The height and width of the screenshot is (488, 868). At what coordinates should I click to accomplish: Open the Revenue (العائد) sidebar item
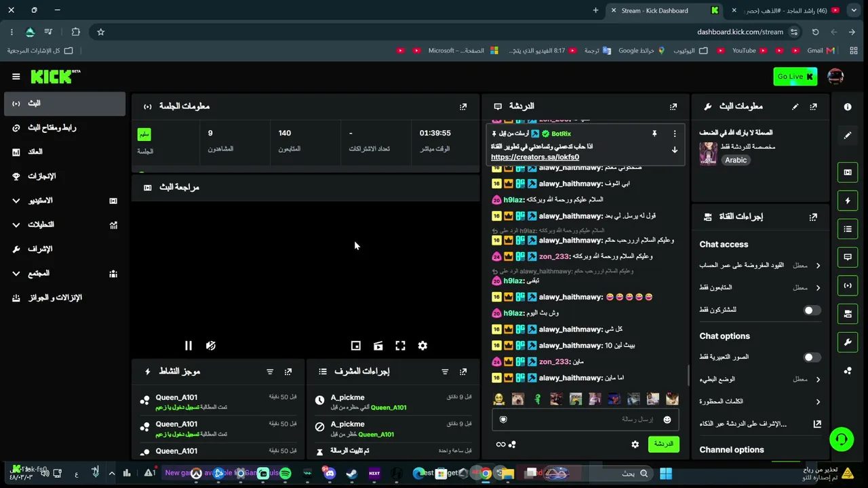click(x=64, y=152)
